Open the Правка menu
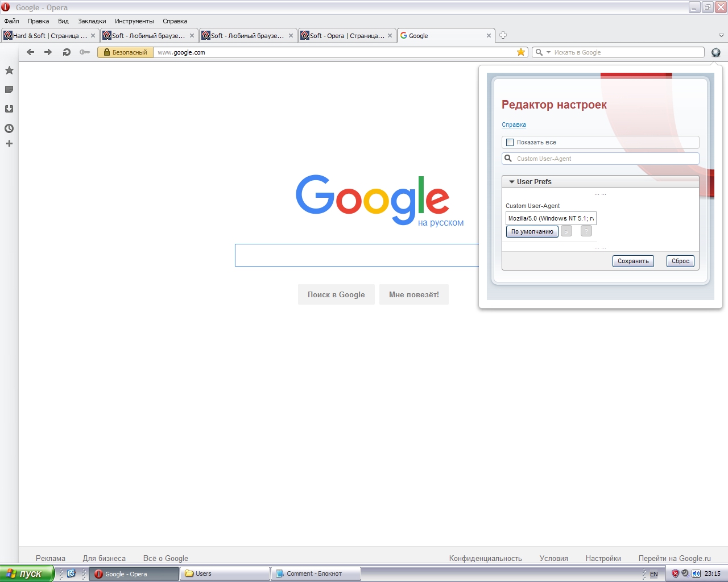728x582 pixels. click(38, 21)
